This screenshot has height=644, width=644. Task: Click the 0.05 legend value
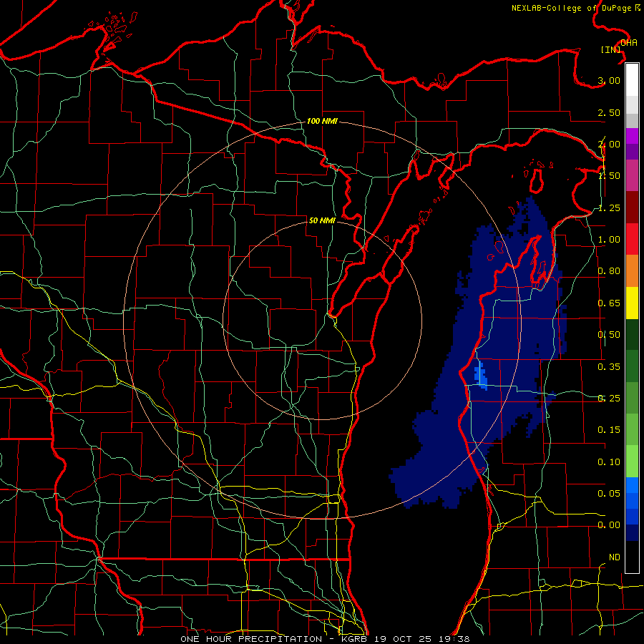609,494
